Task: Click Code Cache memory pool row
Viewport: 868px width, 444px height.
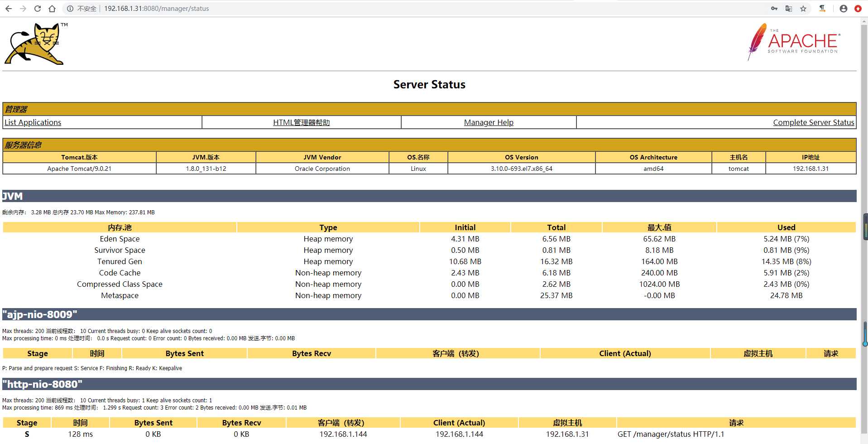Action: (429, 273)
